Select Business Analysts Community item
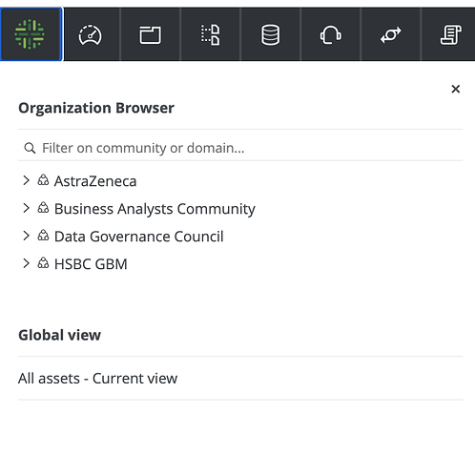475x476 pixels. coord(155,209)
